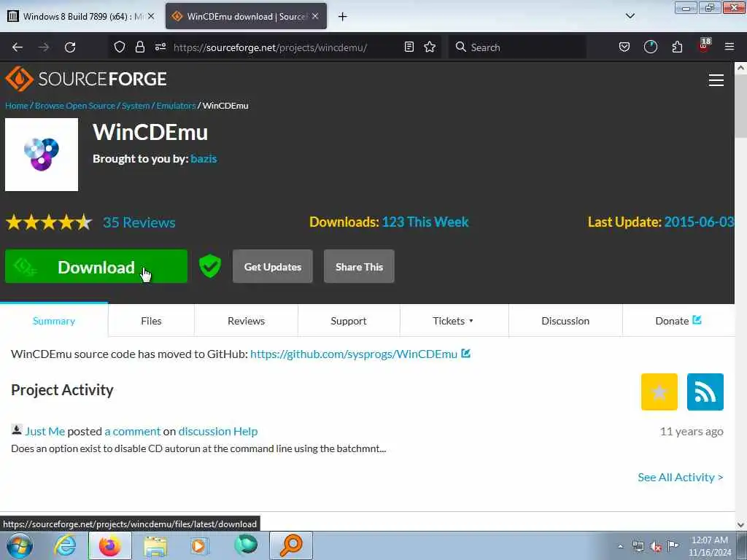Click the muted volume tray icon
The height and width of the screenshot is (560, 747).
pyautogui.click(x=656, y=547)
